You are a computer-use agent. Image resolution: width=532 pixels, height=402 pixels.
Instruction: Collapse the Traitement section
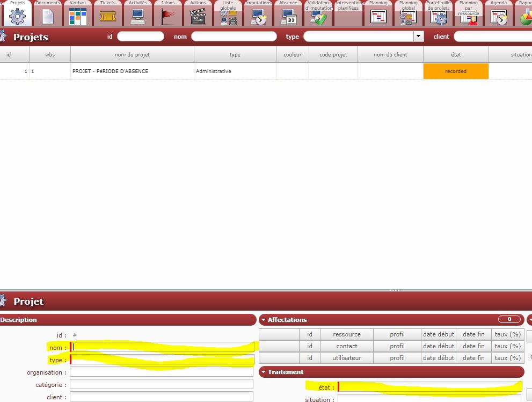pyautogui.click(x=264, y=372)
